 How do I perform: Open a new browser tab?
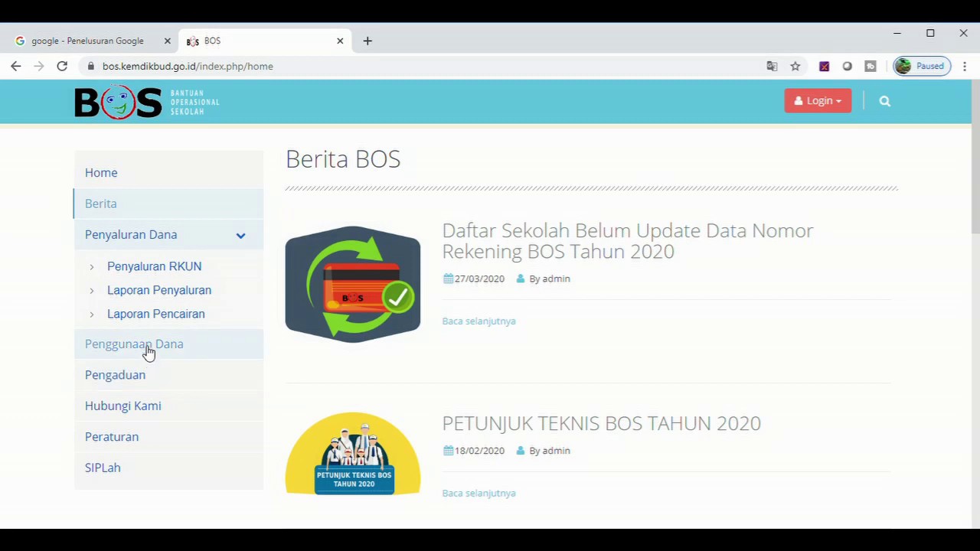367,41
